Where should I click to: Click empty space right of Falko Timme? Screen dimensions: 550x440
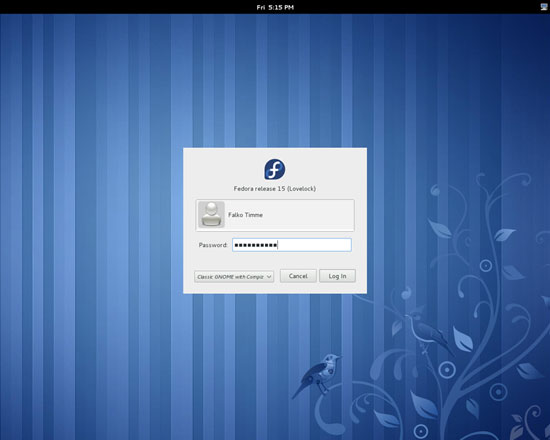(x=308, y=215)
